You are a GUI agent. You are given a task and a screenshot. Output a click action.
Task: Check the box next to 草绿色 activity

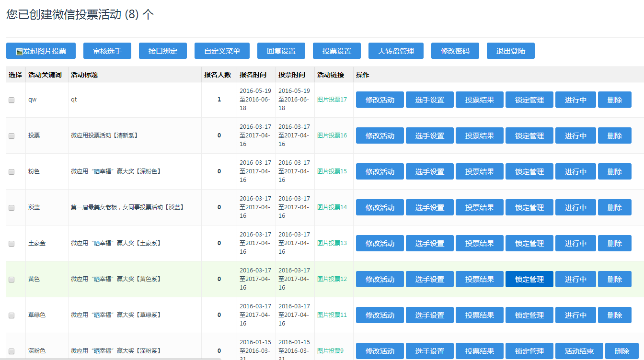point(11,315)
